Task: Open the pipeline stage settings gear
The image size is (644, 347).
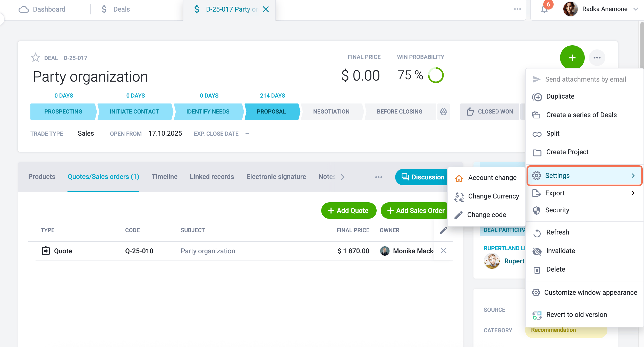Action: click(443, 112)
